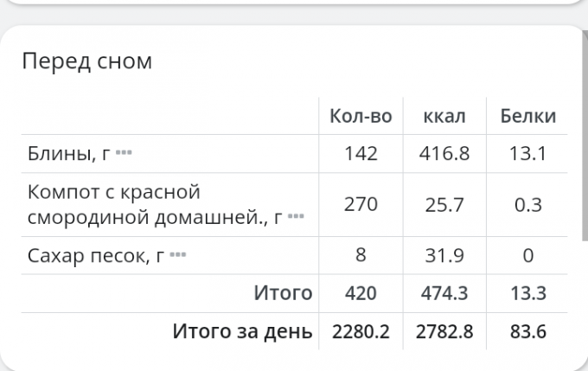Tap the Перед сном section title
588x371 pixels.
[x=86, y=61]
